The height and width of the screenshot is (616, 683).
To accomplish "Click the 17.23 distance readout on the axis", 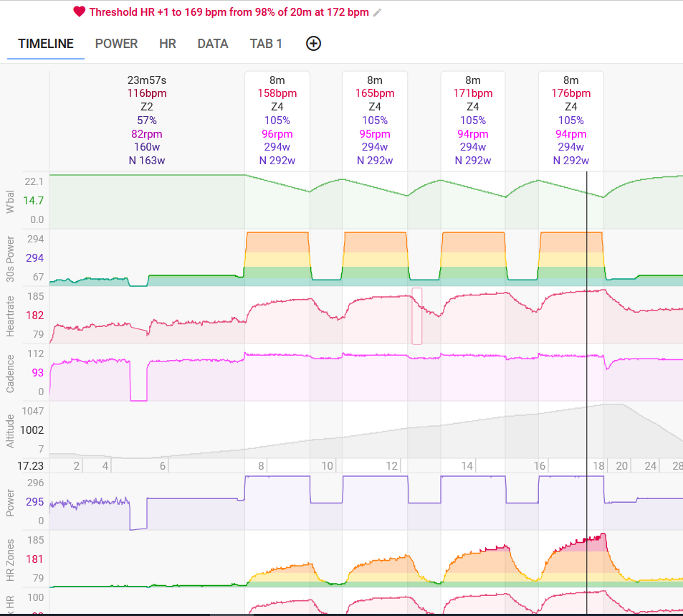I will pyautogui.click(x=31, y=466).
